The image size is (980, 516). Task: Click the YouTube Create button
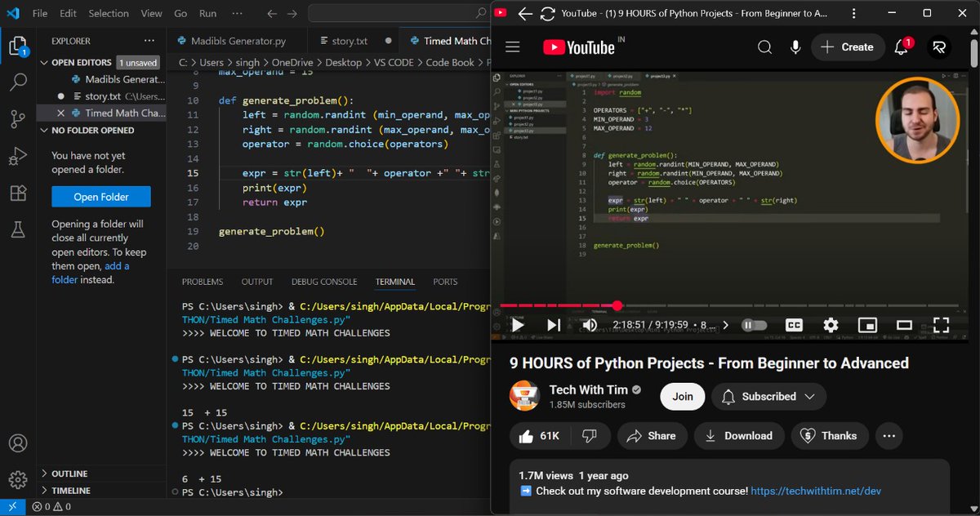(847, 47)
